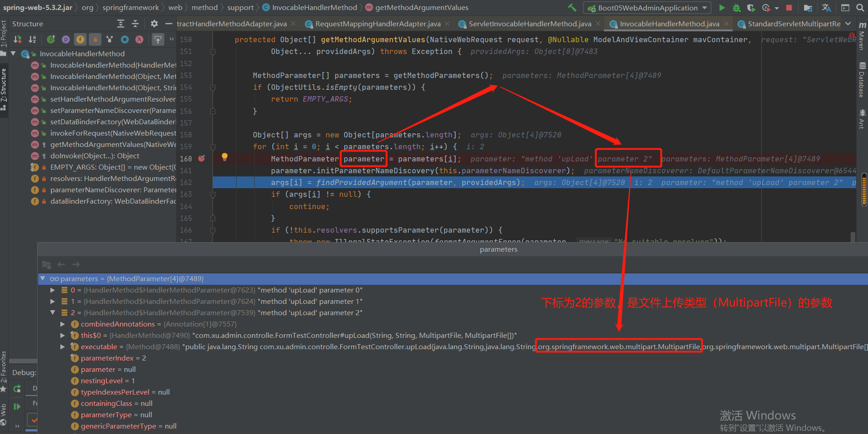Collapse the parameters root node in popup

[x=43, y=278]
